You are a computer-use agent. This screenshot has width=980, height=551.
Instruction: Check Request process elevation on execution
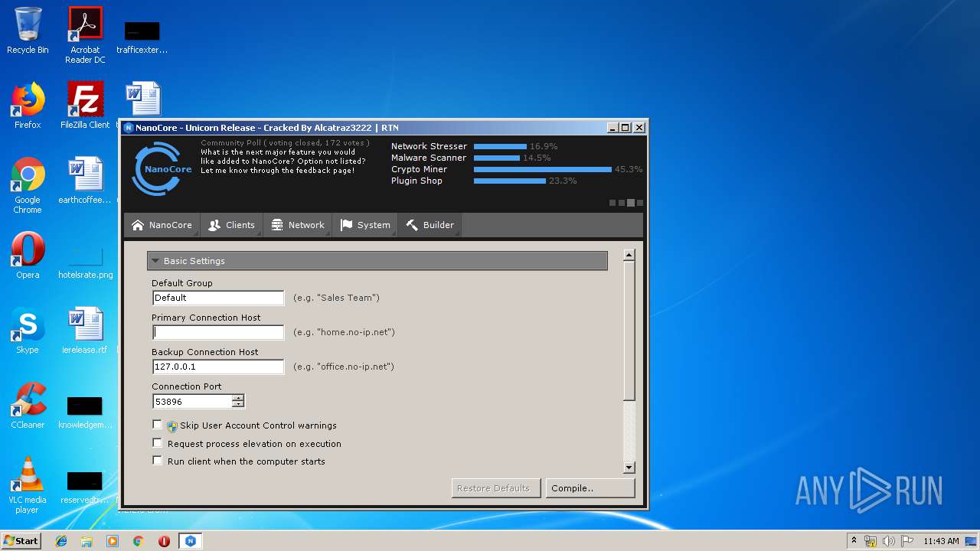tap(158, 443)
